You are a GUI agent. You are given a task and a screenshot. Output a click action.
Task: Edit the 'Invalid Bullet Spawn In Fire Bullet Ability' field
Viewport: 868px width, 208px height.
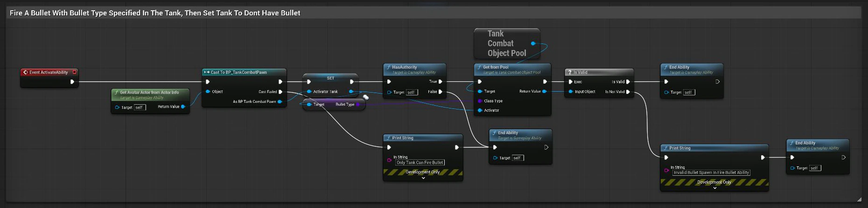[x=711, y=172]
